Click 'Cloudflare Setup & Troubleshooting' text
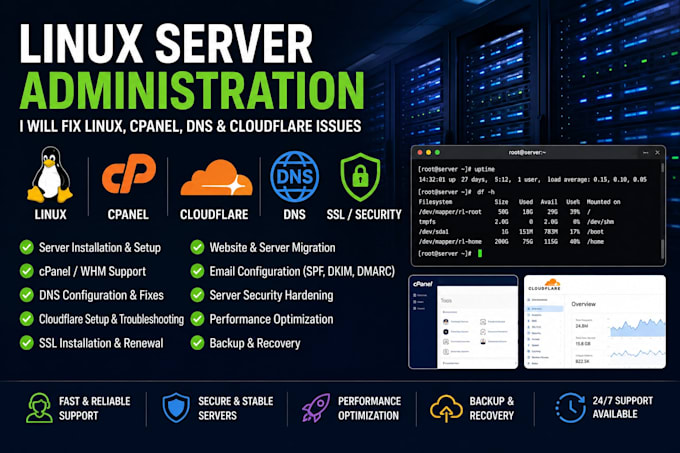The width and height of the screenshot is (680, 453). click(111, 319)
